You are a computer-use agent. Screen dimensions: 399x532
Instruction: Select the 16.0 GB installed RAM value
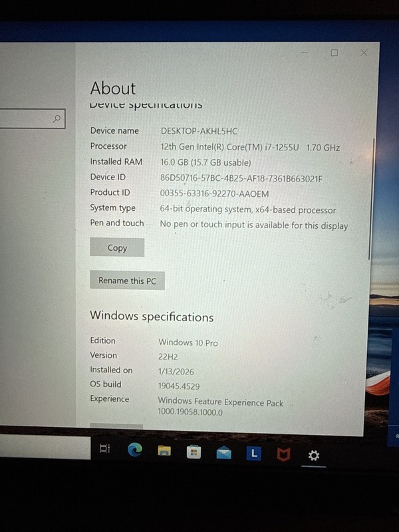[205, 162]
